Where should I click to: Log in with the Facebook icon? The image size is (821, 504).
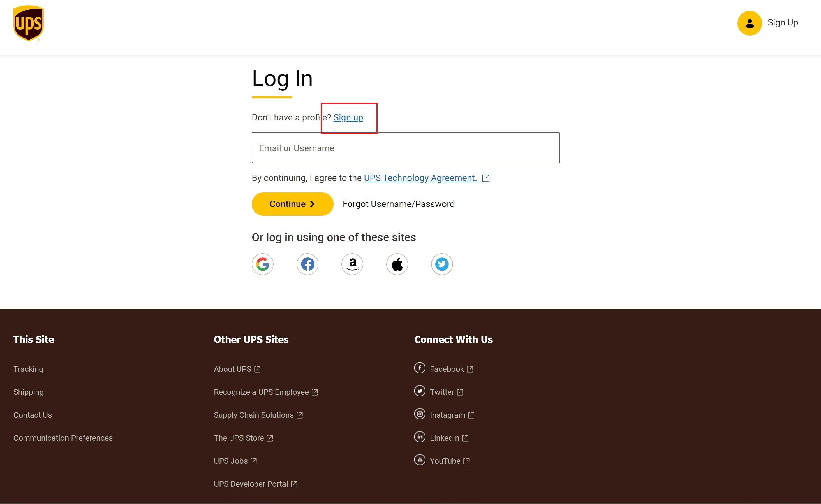click(307, 264)
